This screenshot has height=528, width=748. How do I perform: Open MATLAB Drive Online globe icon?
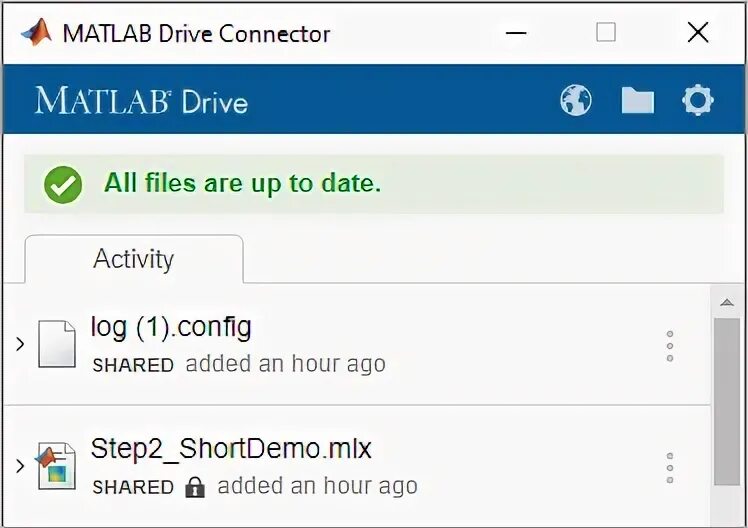[576, 100]
